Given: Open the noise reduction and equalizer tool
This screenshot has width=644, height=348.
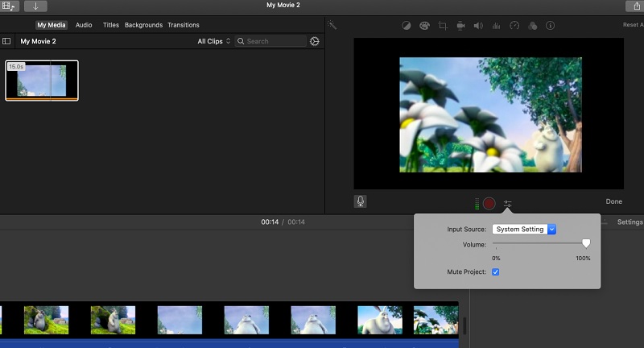Looking at the screenshot, I should click(496, 26).
